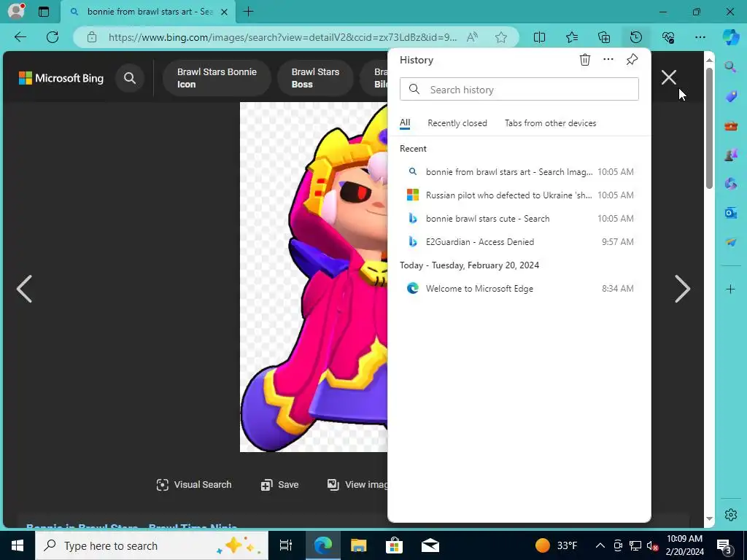Screen dimensions: 747x560
Task: Click the Search history field
Action: 519,90
